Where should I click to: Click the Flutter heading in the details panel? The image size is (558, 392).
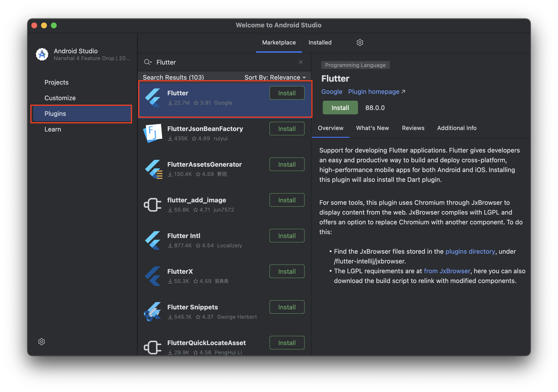(335, 79)
